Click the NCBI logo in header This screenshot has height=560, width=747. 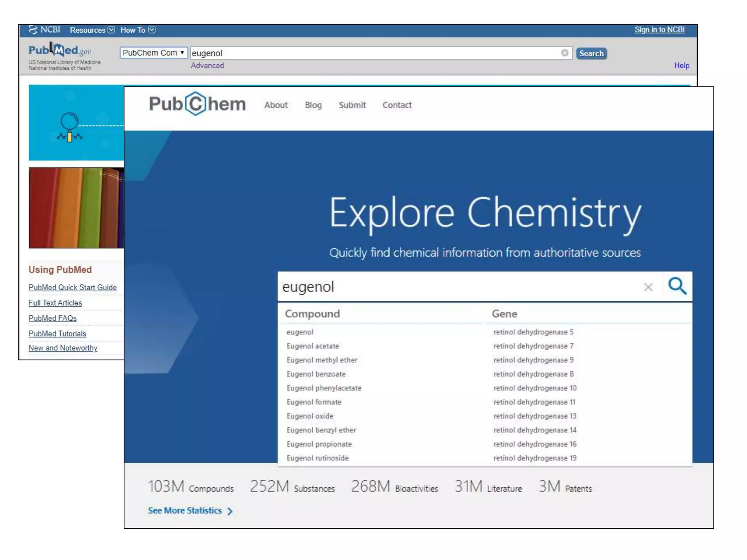[x=44, y=30]
